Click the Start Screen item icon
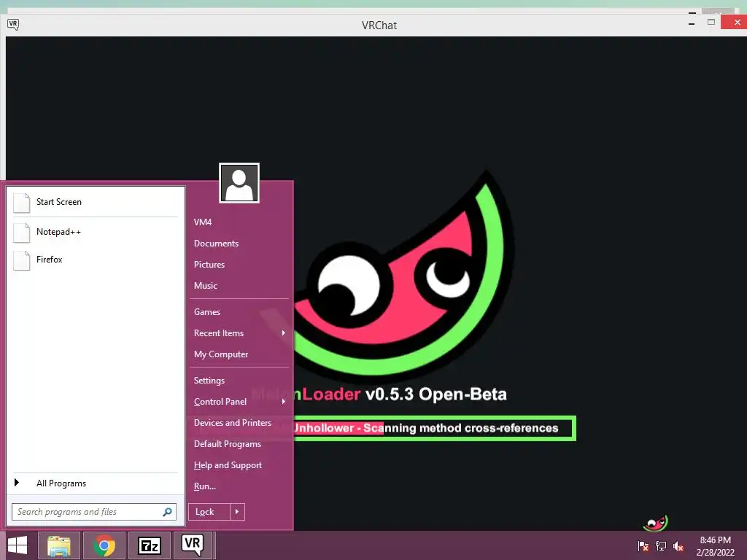 click(x=21, y=203)
